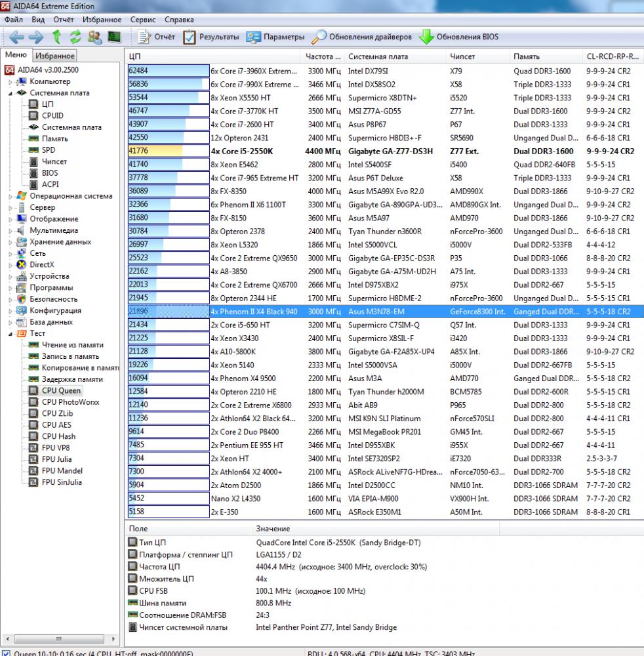The image size is (644, 656).
Task: Sort by the Память column header
Action: (546, 56)
